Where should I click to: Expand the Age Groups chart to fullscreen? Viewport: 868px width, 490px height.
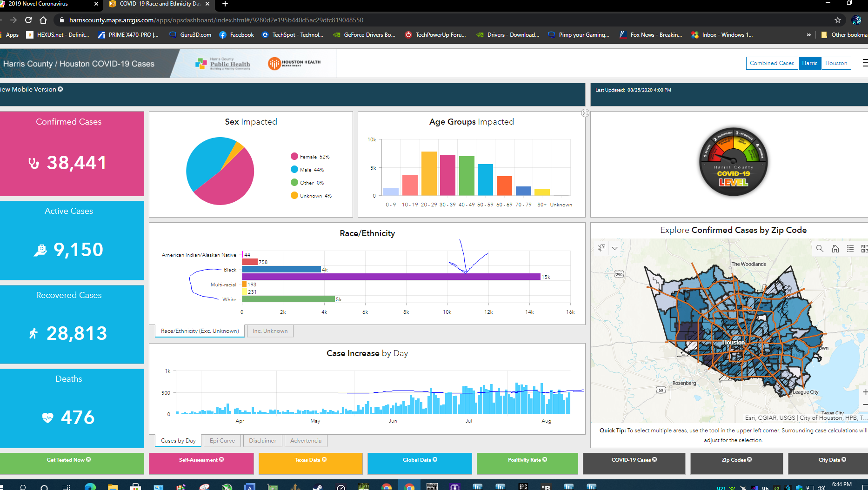[585, 113]
